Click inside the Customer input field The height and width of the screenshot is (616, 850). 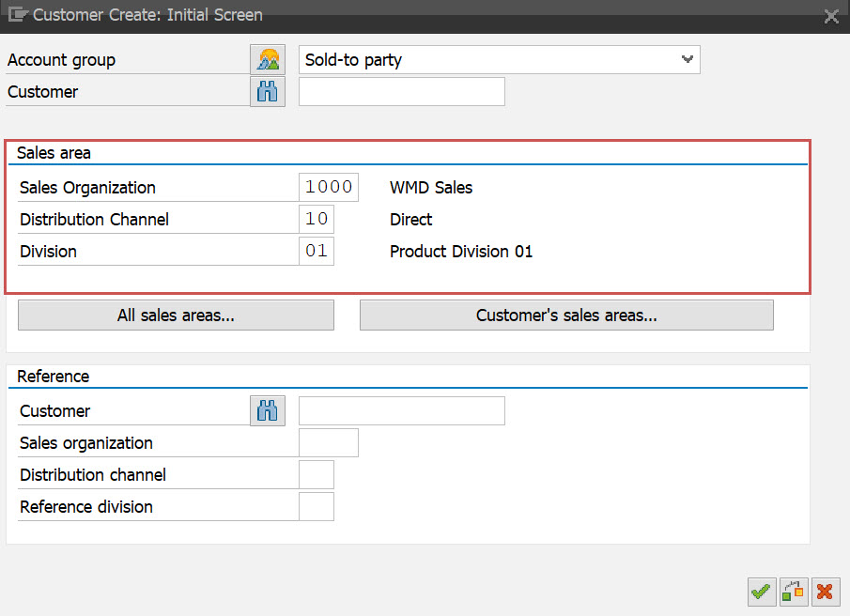(401, 91)
